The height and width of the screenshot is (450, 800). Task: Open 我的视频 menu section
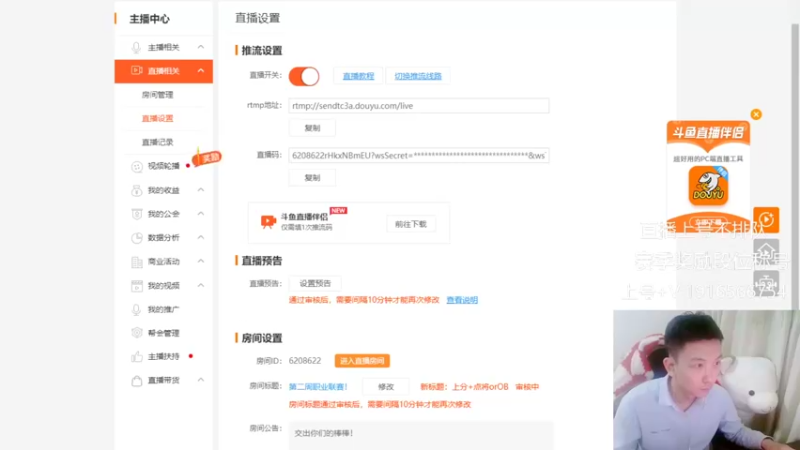coord(164,286)
